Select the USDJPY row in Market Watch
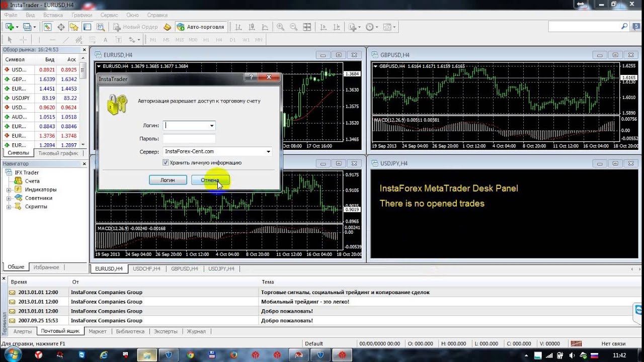The height and width of the screenshot is (362, 644). pos(40,98)
